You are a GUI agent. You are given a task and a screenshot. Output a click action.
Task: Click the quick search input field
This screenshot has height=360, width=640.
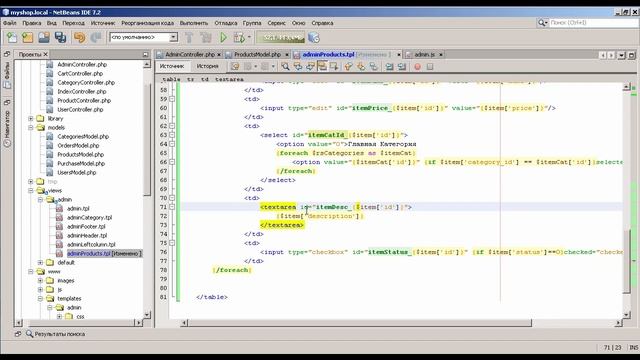coord(593,23)
